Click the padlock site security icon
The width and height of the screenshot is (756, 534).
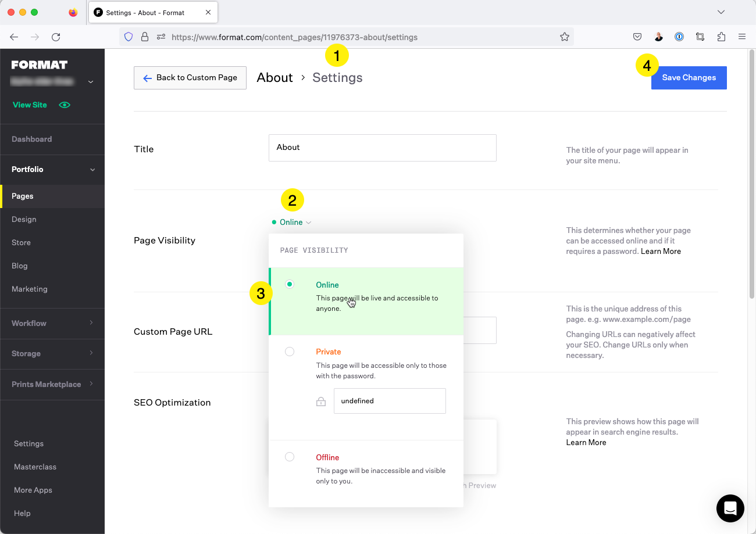(x=145, y=37)
